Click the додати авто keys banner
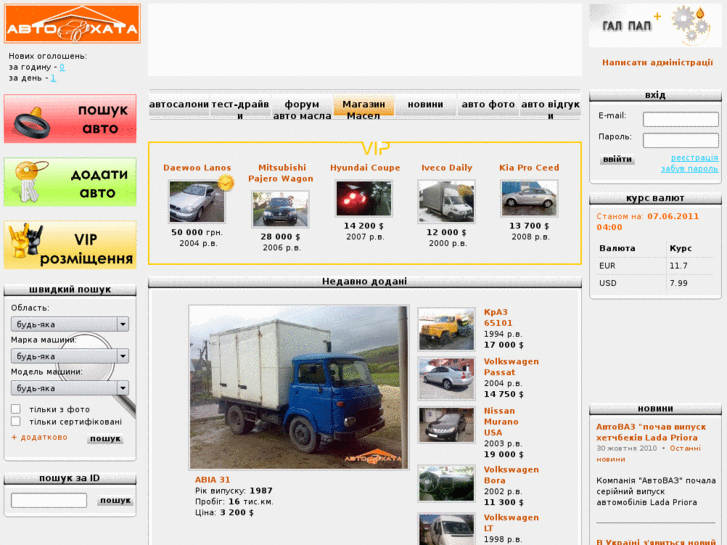 70,182
